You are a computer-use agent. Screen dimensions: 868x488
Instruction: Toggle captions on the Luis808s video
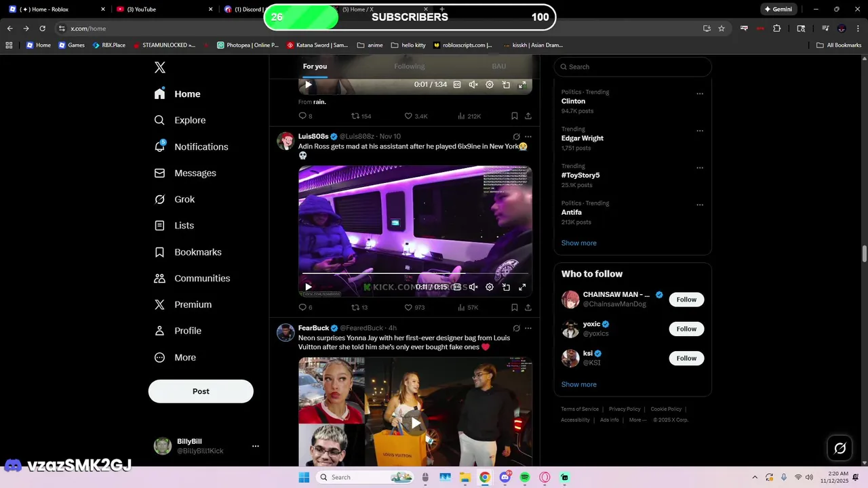click(457, 287)
